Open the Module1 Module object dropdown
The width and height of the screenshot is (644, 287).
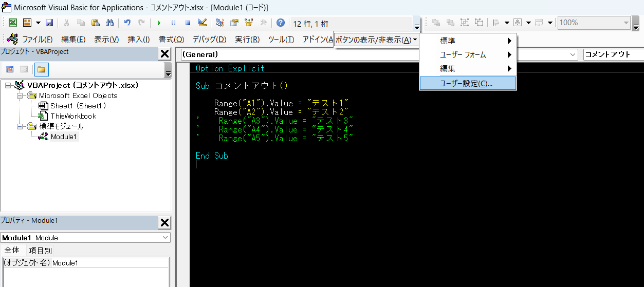85,238
